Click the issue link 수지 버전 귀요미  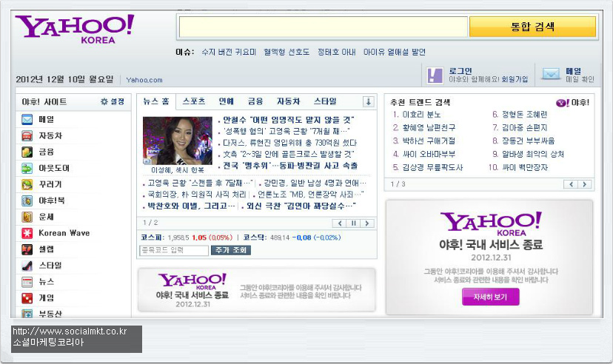(229, 52)
